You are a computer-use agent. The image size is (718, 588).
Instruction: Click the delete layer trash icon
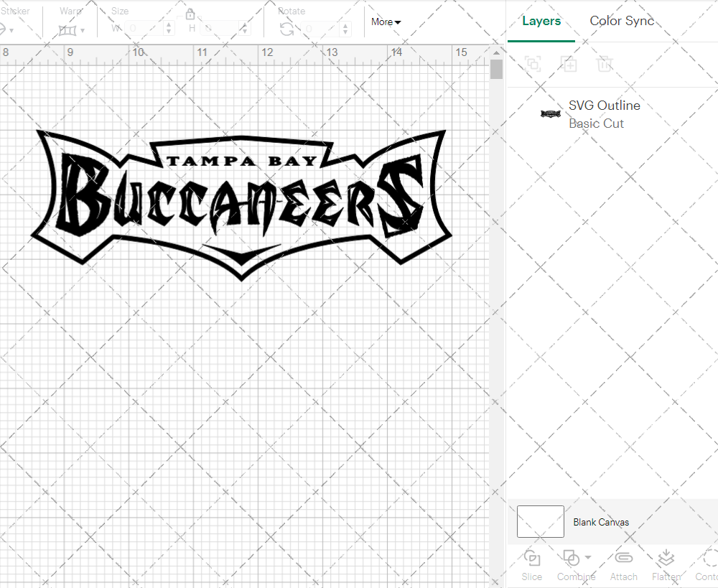click(x=605, y=64)
